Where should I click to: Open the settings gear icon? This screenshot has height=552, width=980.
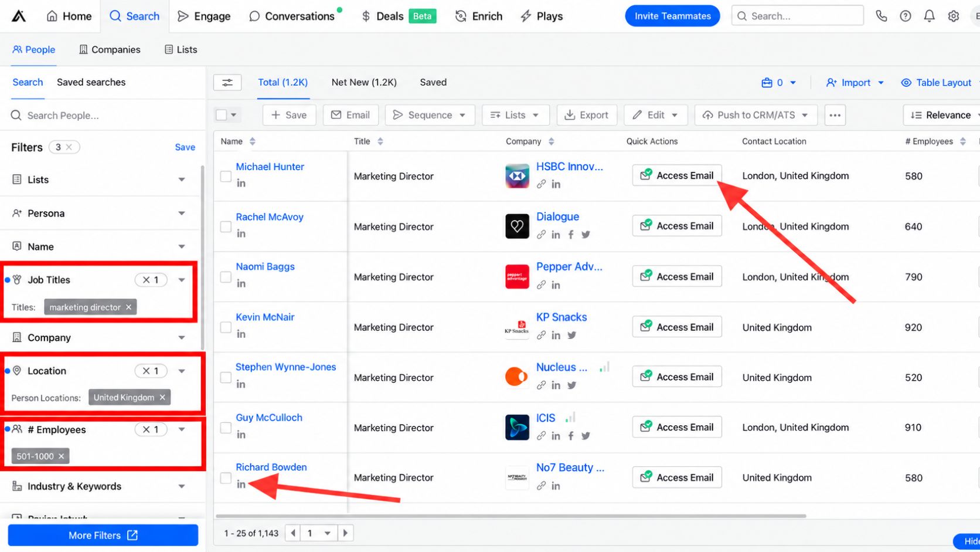[x=954, y=16]
